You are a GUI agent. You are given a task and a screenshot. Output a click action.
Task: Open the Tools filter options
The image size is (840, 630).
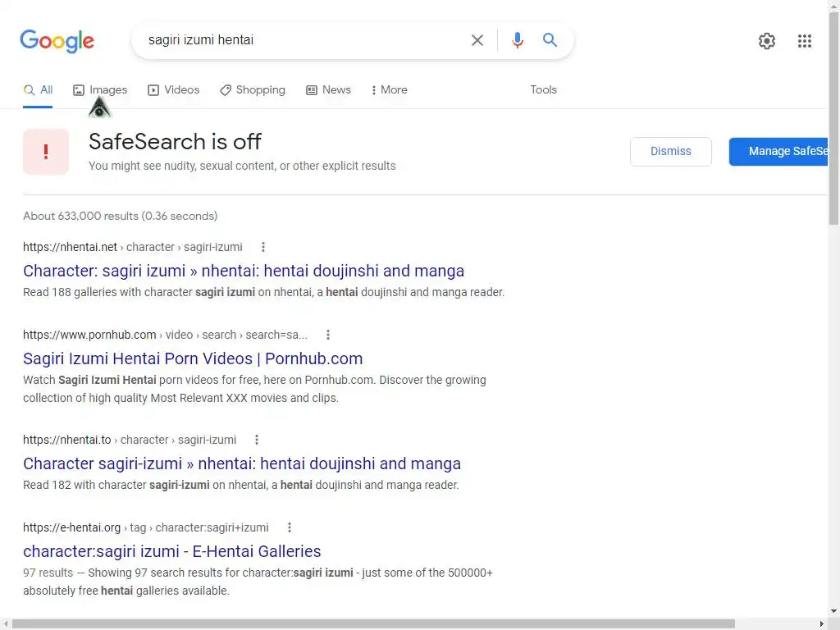[543, 90]
